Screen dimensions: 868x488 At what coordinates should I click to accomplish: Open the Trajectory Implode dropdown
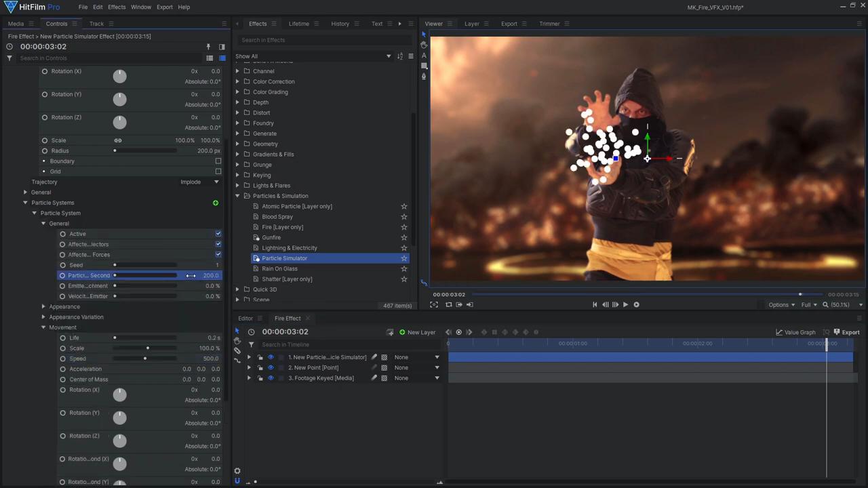pyautogui.click(x=199, y=182)
